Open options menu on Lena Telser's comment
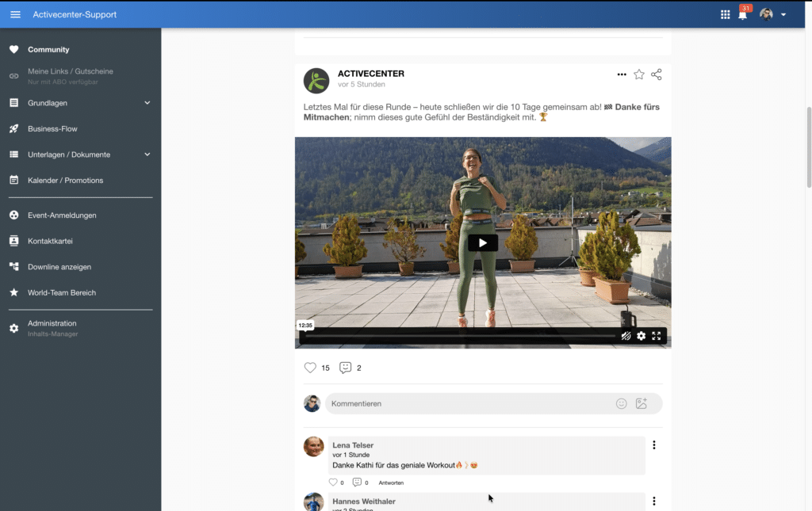The image size is (812, 511). [653, 444]
